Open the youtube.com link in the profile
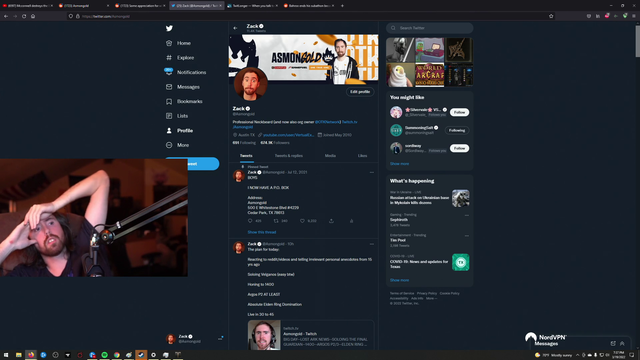The width and height of the screenshot is (640, 360). pos(288,135)
